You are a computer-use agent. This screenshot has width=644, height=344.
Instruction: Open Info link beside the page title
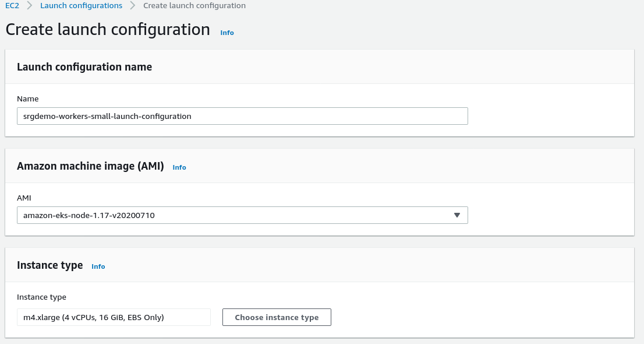point(227,33)
